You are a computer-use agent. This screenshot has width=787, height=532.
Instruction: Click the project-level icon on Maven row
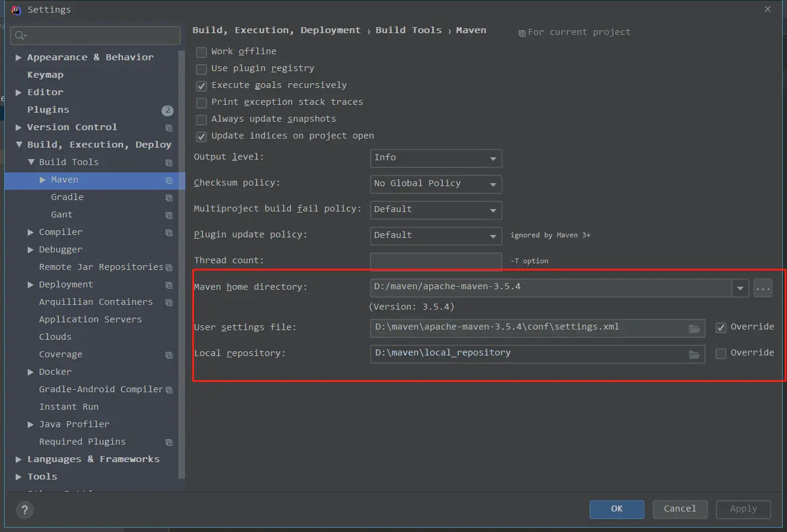tap(169, 180)
